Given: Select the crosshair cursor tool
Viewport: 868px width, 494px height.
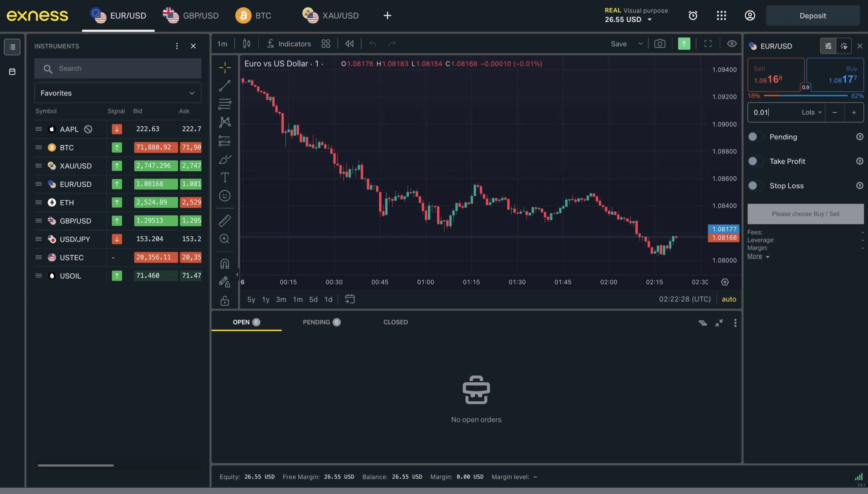Looking at the screenshot, I should point(225,68).
